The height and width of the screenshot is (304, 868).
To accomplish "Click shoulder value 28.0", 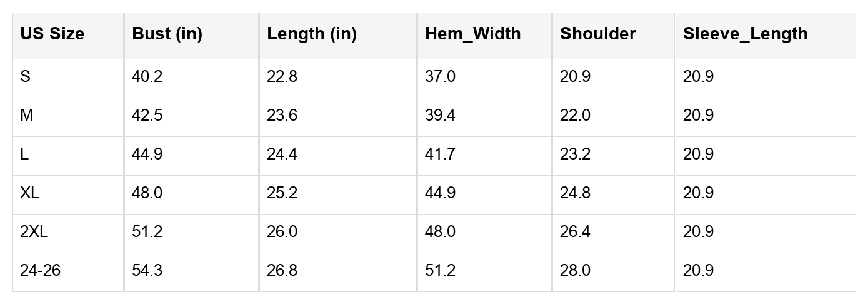I will pos(575,271).
